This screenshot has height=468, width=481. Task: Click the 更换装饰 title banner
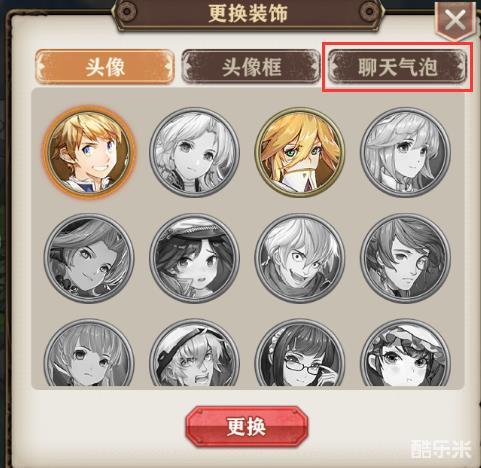[248, 14]
